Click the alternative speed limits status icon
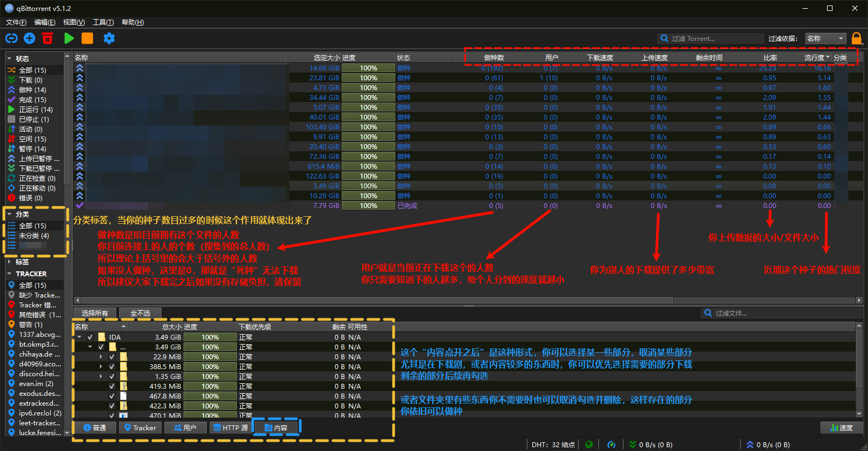The image size is (868, 451). 611,444
